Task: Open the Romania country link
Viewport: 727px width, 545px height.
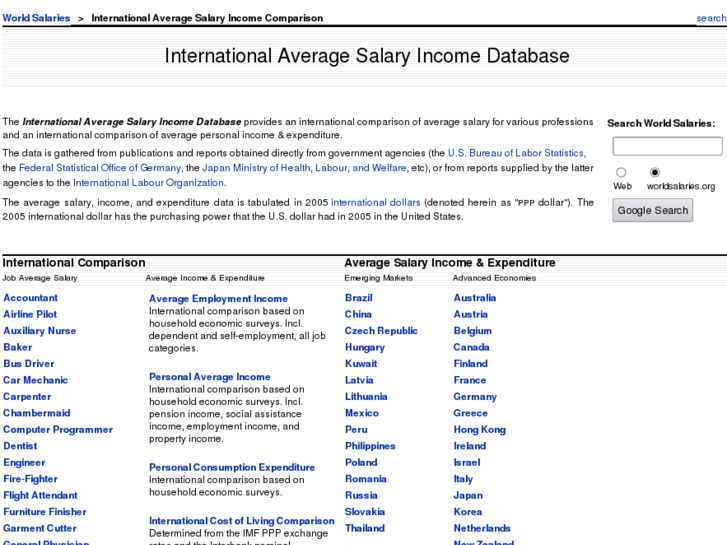Action: (366, 479)
